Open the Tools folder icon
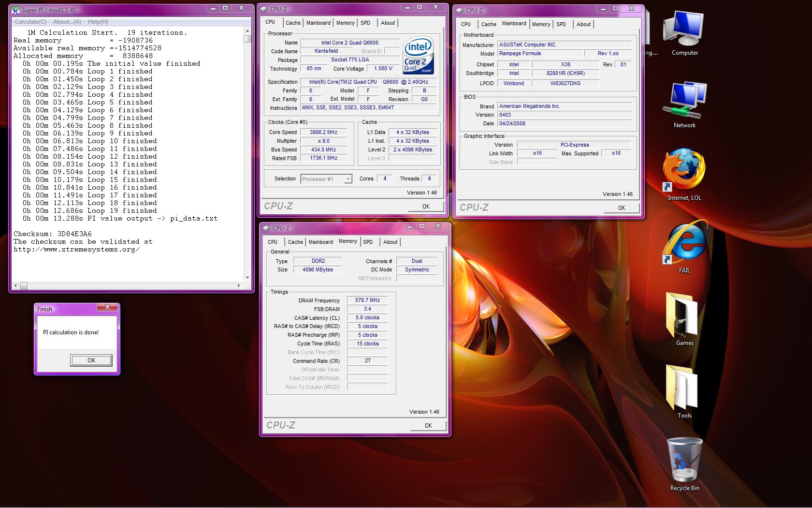 click(684, 392)
